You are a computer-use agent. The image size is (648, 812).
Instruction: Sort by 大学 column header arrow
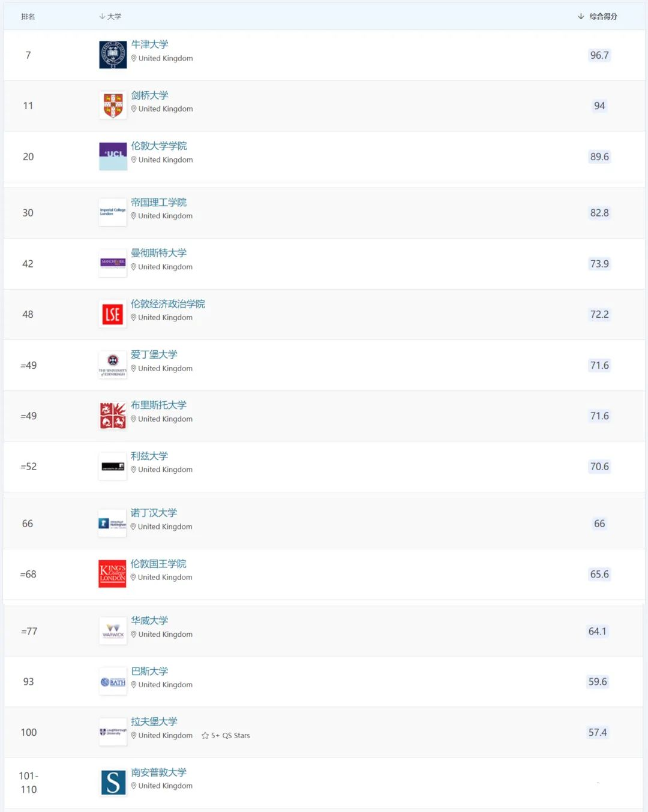click(102, 17)
